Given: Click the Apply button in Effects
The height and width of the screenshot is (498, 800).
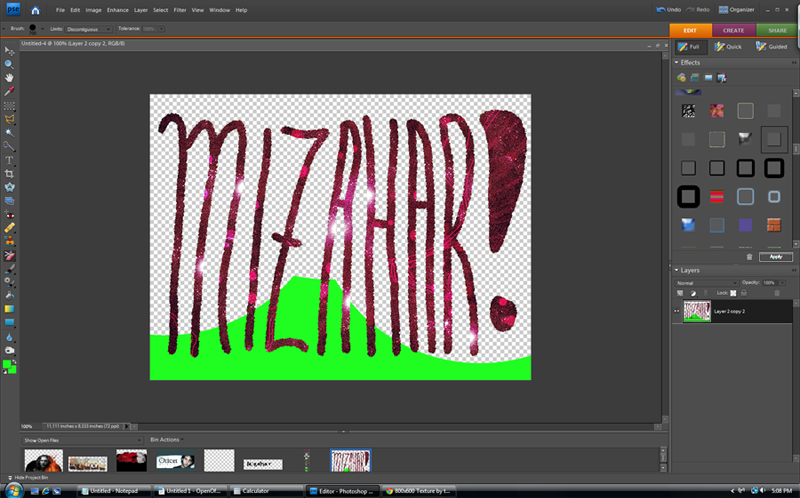Looking at the screenshot, I should pos(776,257).
